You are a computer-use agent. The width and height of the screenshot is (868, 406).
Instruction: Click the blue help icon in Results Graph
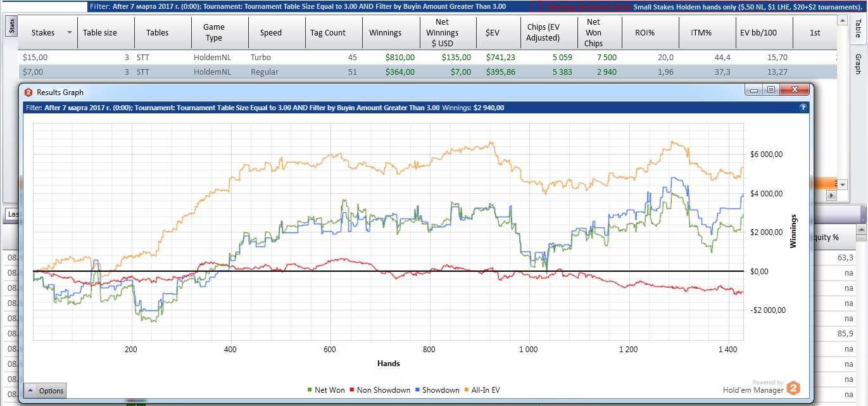pos(803,108)
